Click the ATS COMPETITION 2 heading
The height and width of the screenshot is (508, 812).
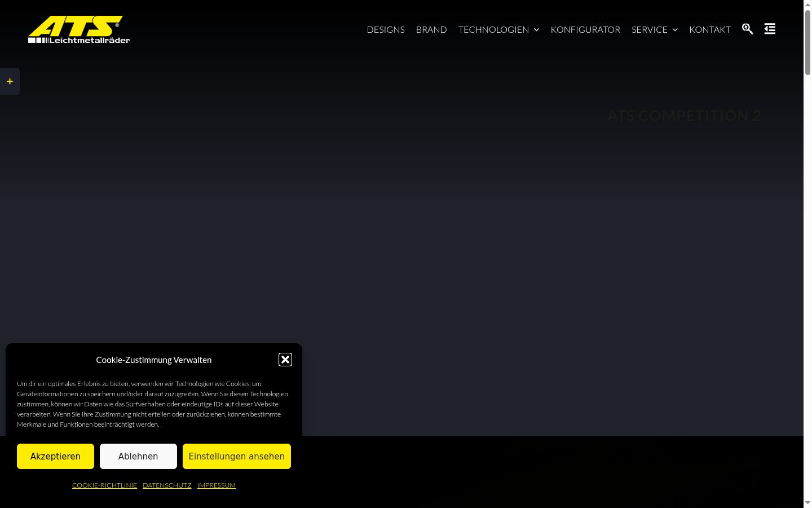[684, 116]
